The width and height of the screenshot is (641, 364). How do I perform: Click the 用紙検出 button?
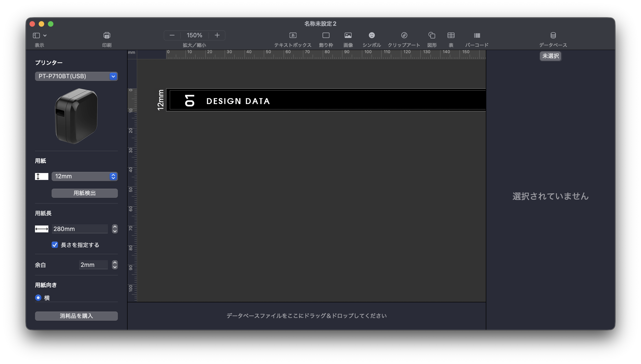(x=84, y=193)
